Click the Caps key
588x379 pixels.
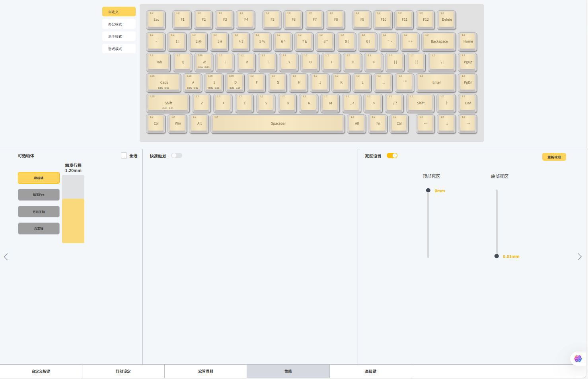pos(164,82)
